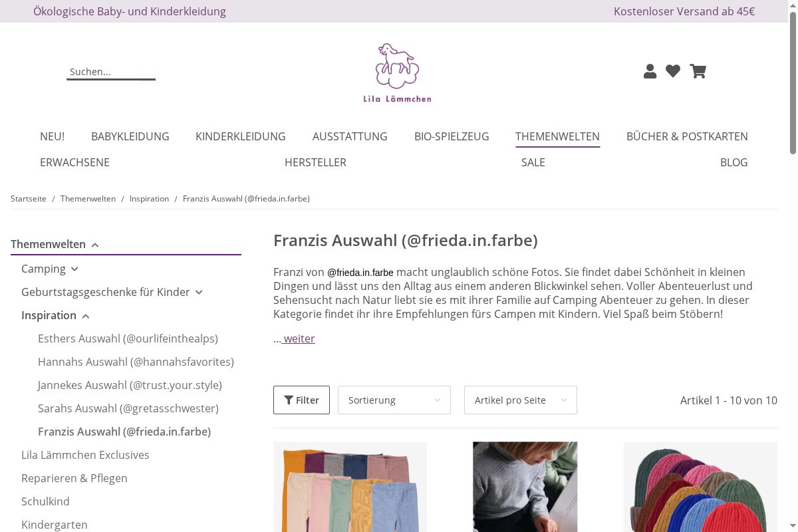Viewport: 798px width, 532px height.
Task: Click the Filter button with funnel icon
Action: 301,400
